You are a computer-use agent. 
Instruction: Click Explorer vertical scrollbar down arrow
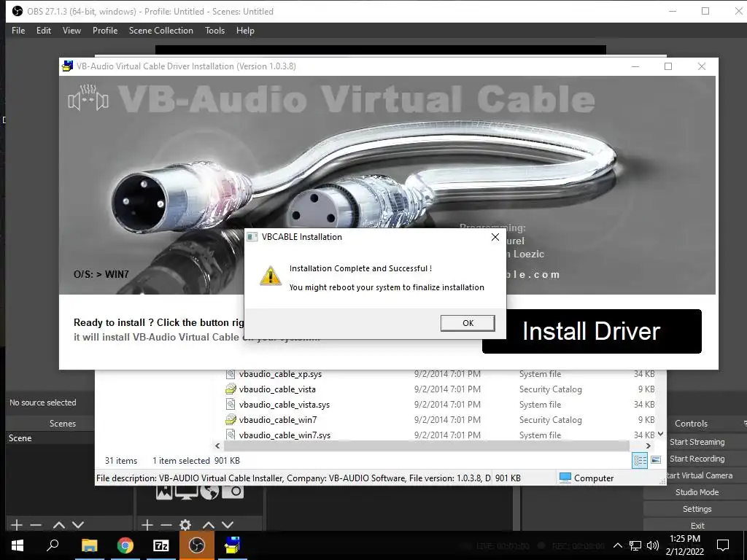[660, 434]
